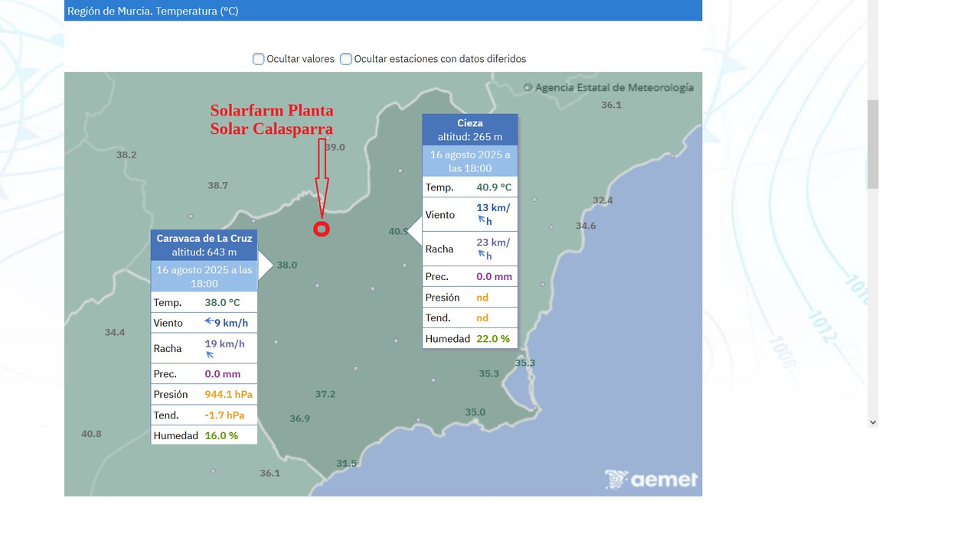This screenshot has height=534, width=980.
Task: Click the Caravaca de La Cruz popup title
Action: point(204,238)
